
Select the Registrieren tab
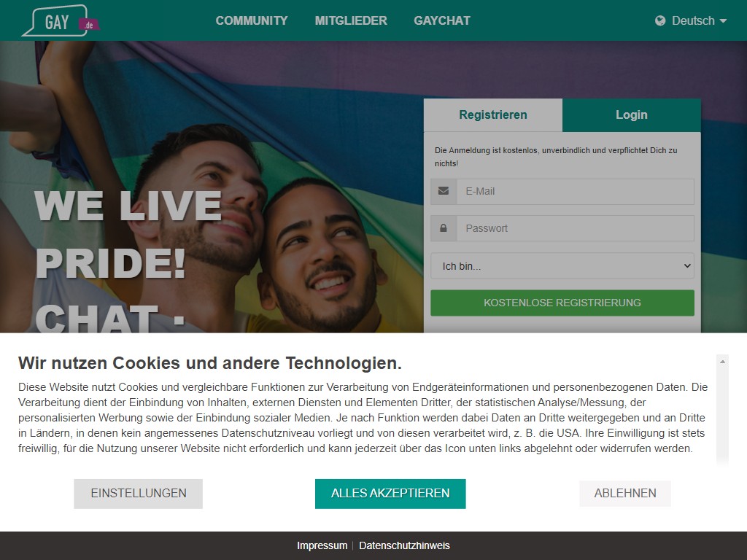tap(493, 114)
